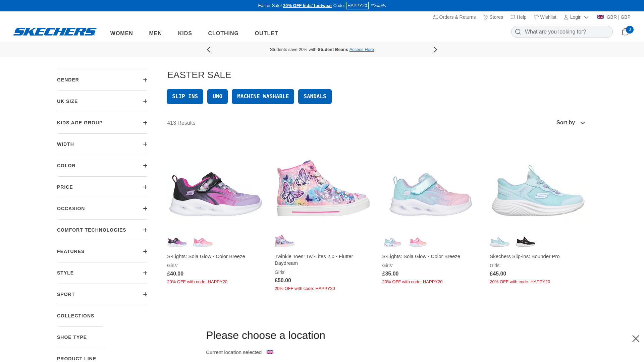Expand the Comfort Technologies filter
This screenshot has height=362, width=644.
(x=102, y=230)
